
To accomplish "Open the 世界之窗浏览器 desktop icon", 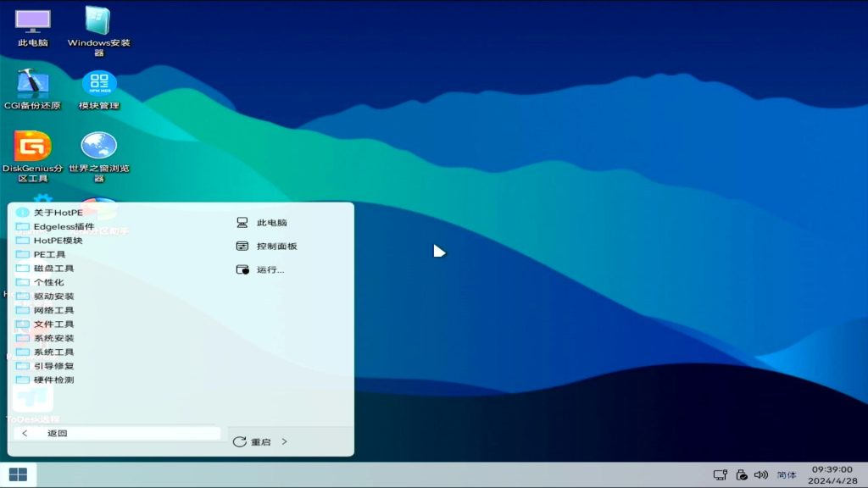I will coord(98,157).
